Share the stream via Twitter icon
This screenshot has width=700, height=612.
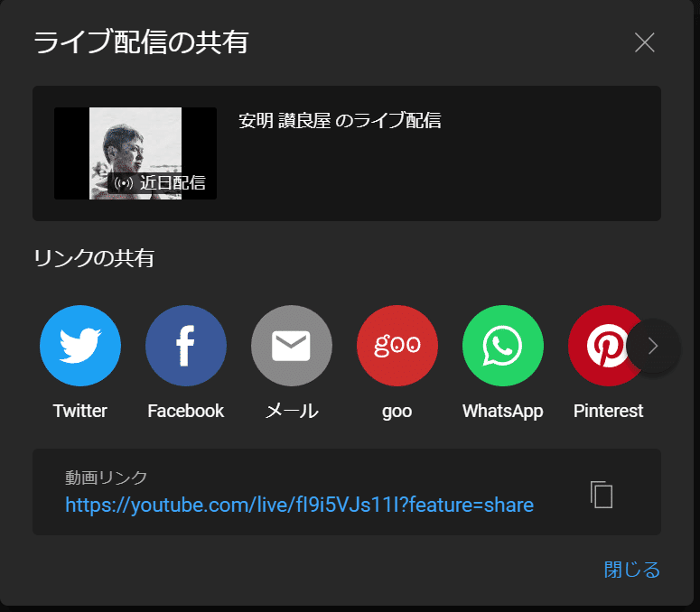pos(80,346)
